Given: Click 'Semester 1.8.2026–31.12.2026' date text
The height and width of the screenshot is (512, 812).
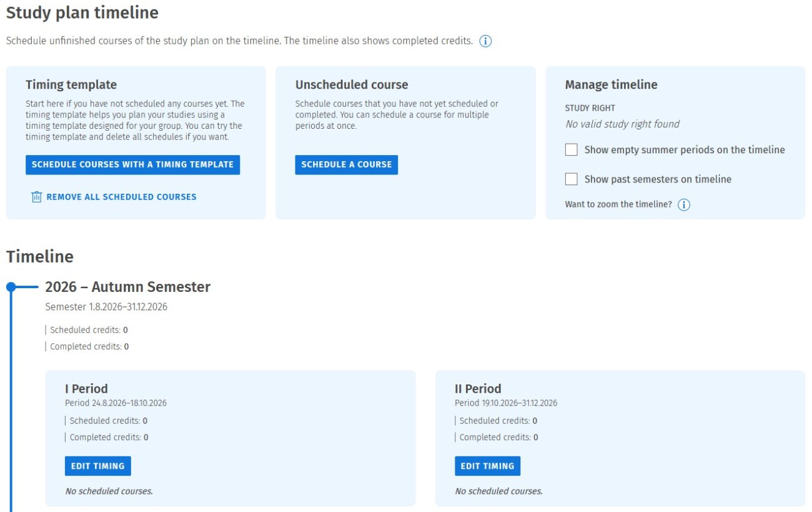Looking at the screenshot, I should (106, 307).
